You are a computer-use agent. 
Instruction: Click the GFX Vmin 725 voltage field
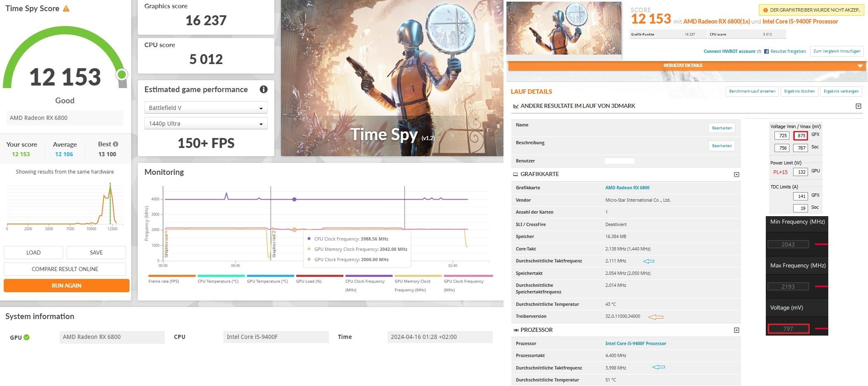782,136
